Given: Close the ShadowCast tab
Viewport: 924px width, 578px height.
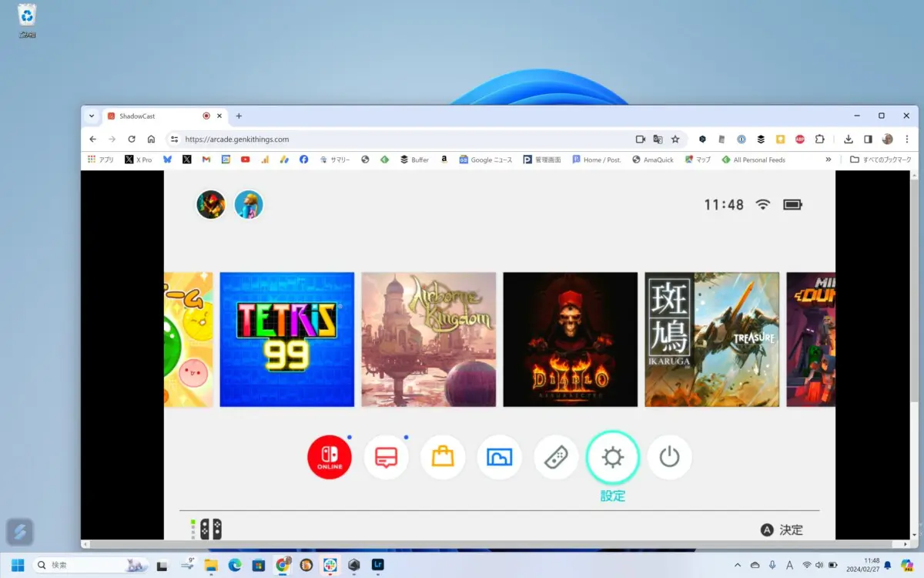Looking at the screenshot, I should click(x=219, y=116).
